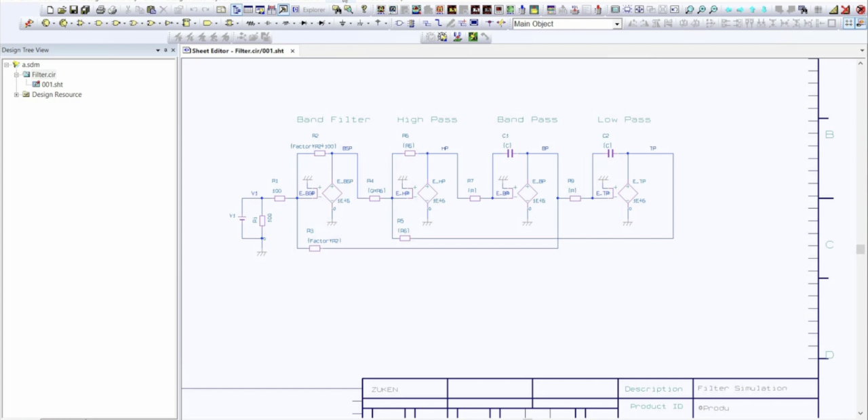Switch to the Sheet Editor Filter.cir tab

(x=237, y=50)
